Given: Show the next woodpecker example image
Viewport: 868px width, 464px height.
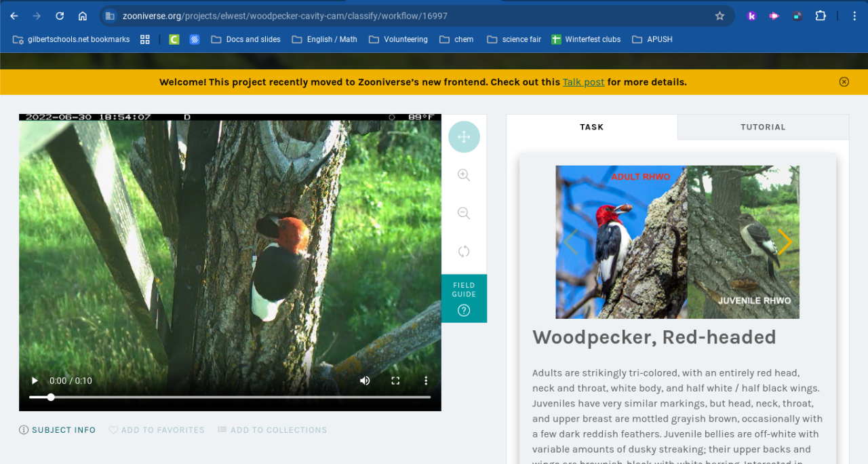Looking at the screenshot, I should [x=785, y=242].
